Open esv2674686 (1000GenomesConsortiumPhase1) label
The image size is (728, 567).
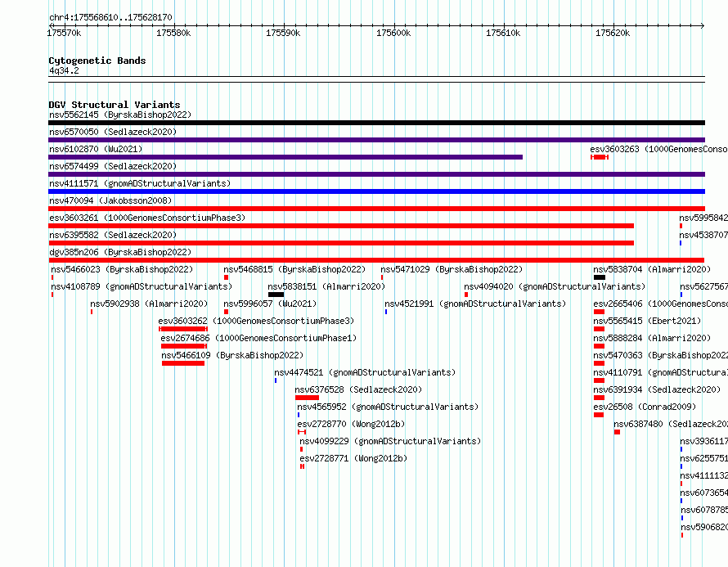(x=258, y=338)
